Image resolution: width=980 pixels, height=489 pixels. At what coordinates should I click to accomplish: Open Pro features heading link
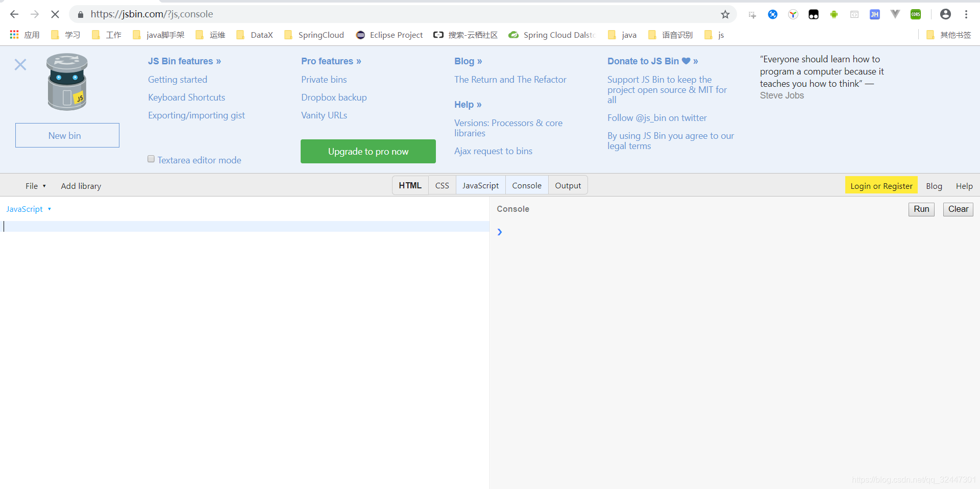331,61
